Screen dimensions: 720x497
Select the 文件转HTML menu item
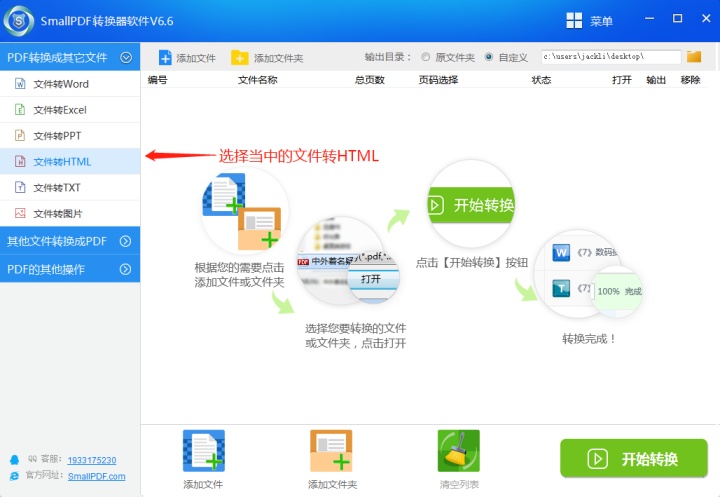[x=70, y=162]
